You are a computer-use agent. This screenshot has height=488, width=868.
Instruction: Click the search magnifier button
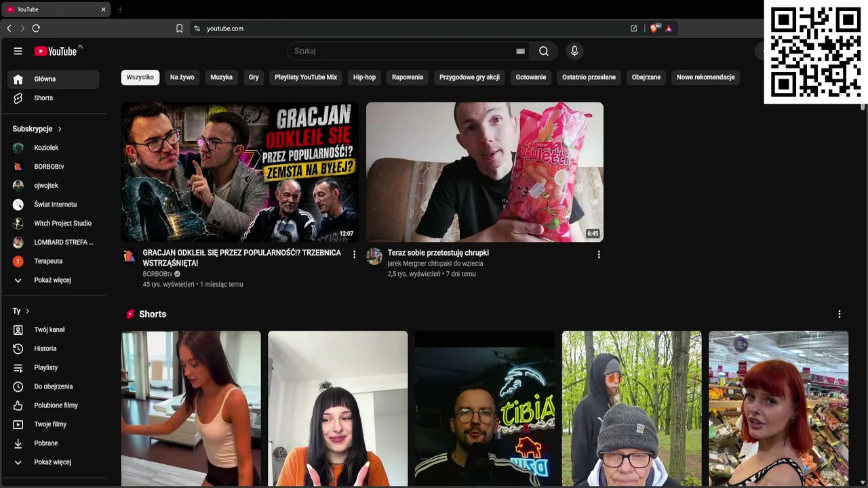tap(544, 51)
